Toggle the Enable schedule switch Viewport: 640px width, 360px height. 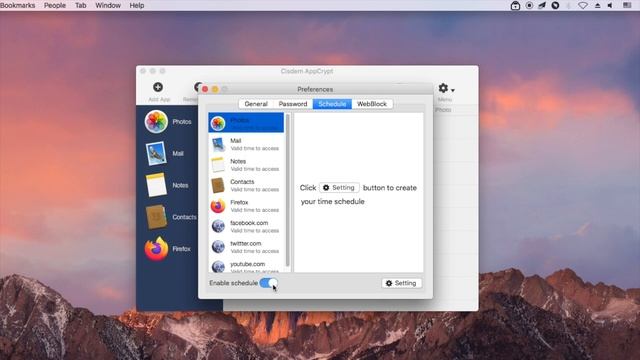pos(269,283)
